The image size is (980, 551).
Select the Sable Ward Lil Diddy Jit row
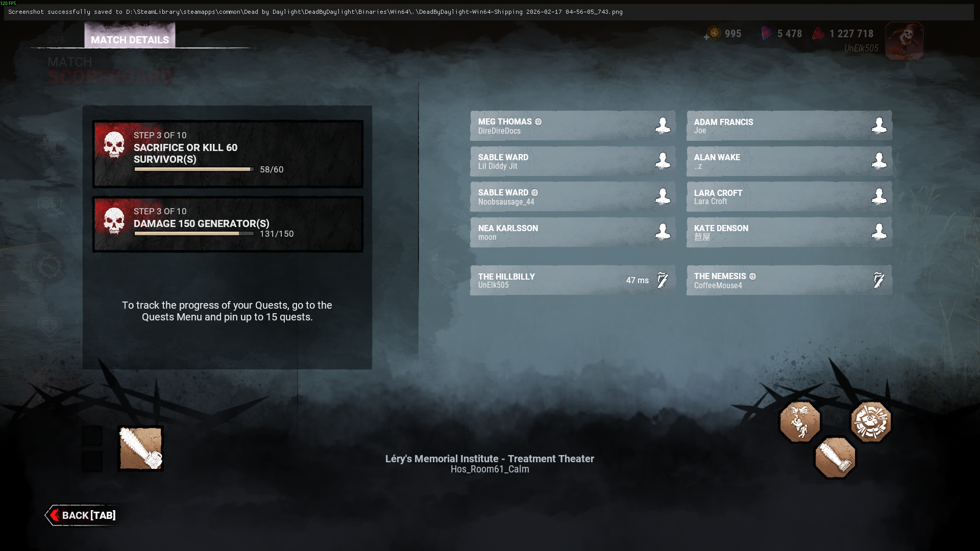(573, 161)
